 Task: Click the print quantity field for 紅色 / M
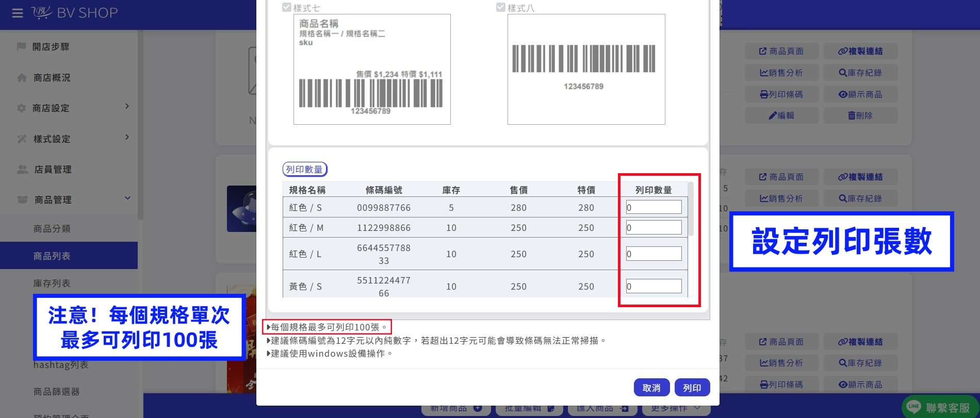(654, 227)
